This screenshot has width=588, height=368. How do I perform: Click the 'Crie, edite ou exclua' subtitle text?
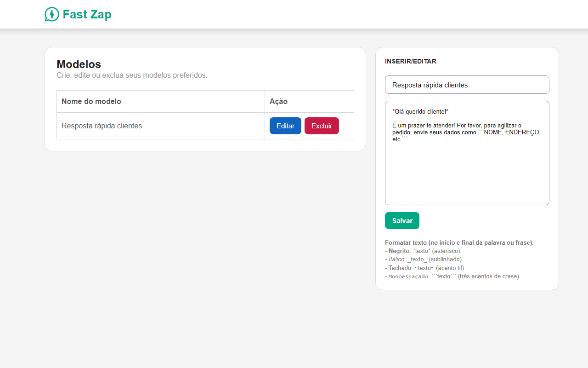(x=132, y=75)
